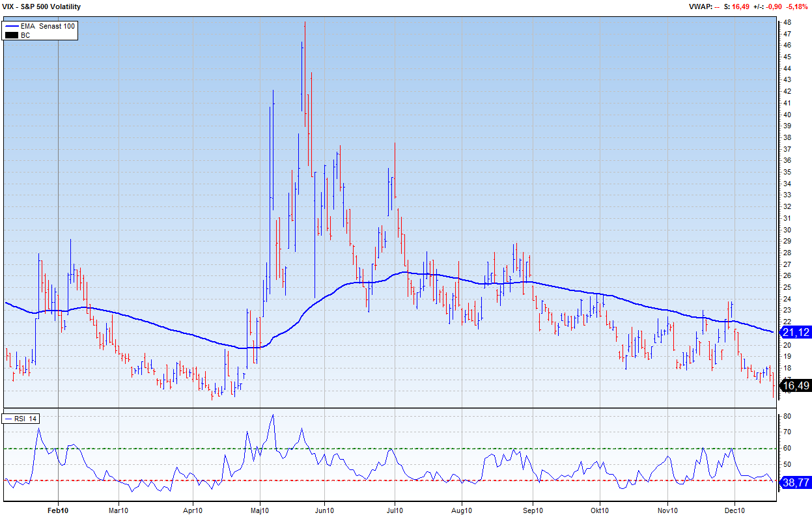Select the EMA Senast 100 legend label
This screenshot has width=812, height=515.
point(48,26)
